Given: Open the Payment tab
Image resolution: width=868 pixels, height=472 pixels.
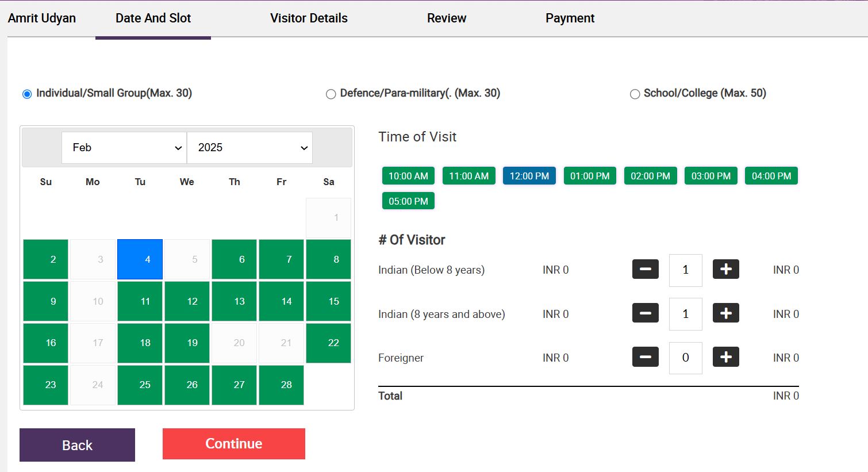Looking at the screenshot, I should [x=570, y=18].
